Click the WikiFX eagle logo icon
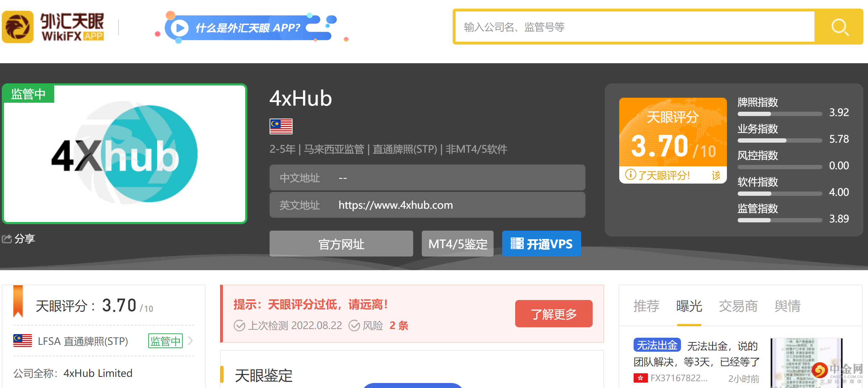Screen dimensions: 868x388 [x=18, y=27]
